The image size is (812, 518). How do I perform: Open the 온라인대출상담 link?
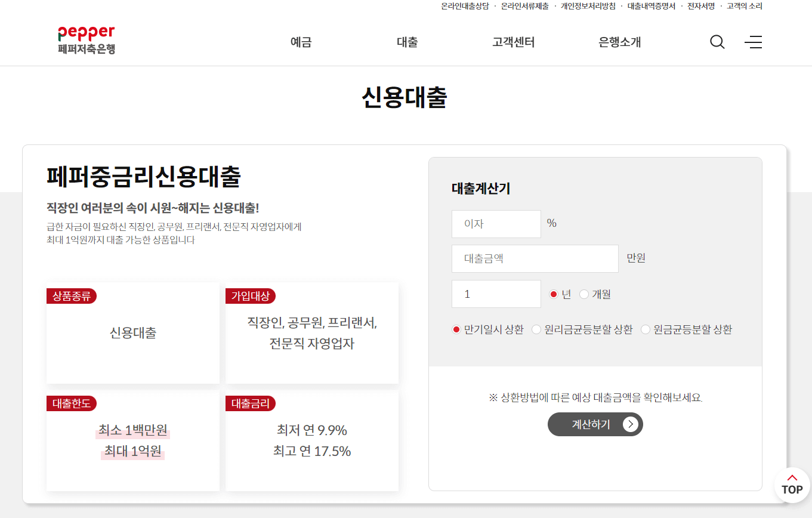[x=465, y=6]
